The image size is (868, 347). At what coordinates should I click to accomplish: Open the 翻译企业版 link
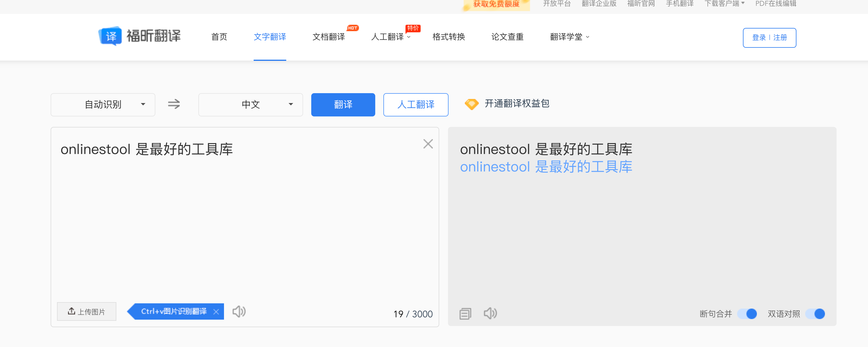599,4
